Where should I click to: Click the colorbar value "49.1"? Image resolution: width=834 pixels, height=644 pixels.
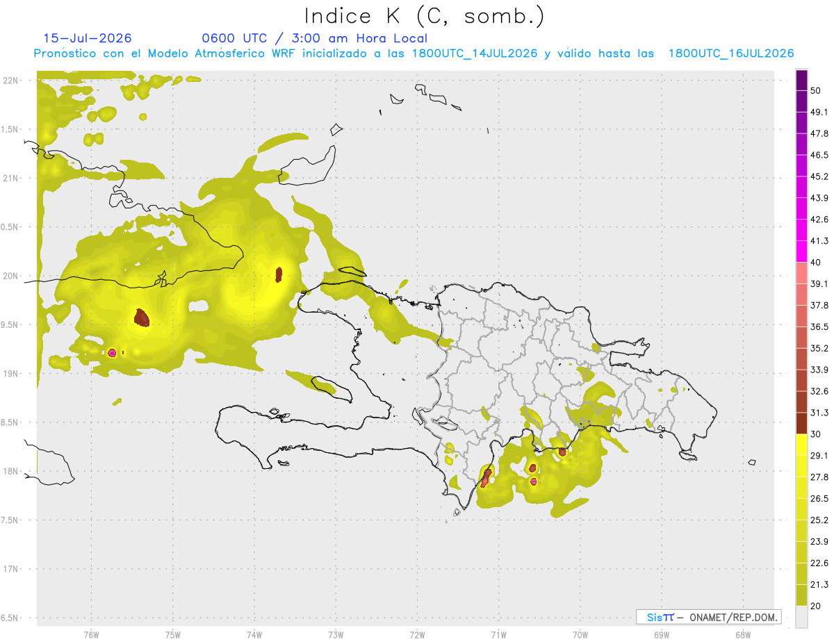coord(819,112)
